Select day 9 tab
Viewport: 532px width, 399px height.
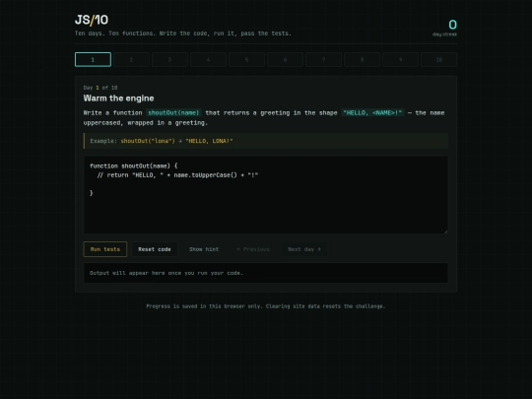(400, 60)
